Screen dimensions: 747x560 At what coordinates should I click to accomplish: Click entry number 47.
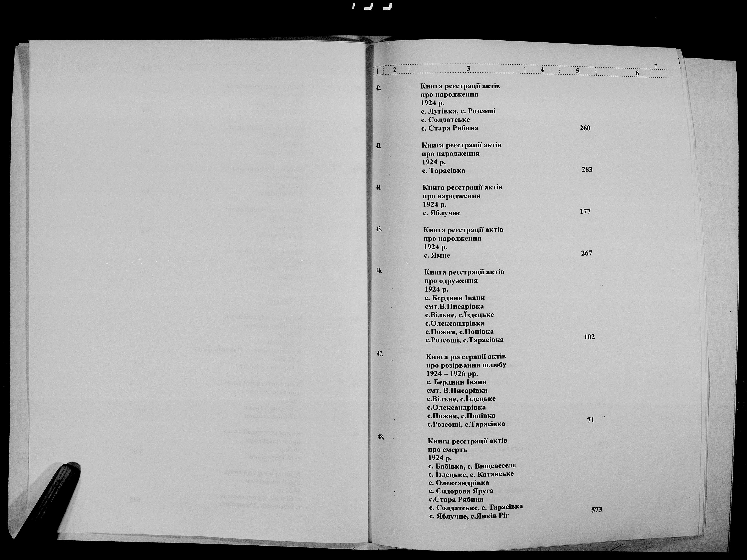point(380,354)
